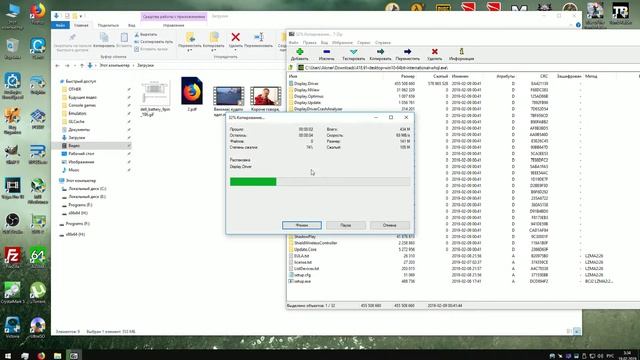Click the Тестировать checkmark icon in 7-Zip
640x360 pixels.
click(x=353, y=52)
